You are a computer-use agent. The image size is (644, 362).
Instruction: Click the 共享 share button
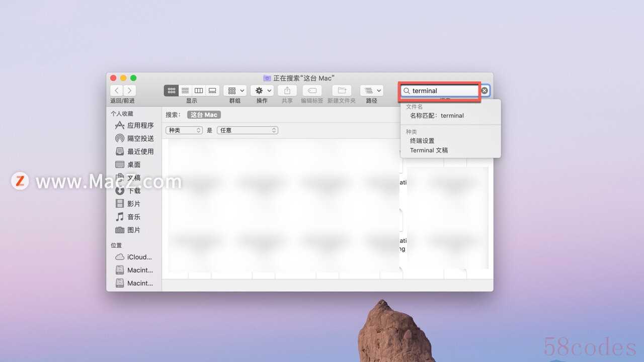point(287,90)
